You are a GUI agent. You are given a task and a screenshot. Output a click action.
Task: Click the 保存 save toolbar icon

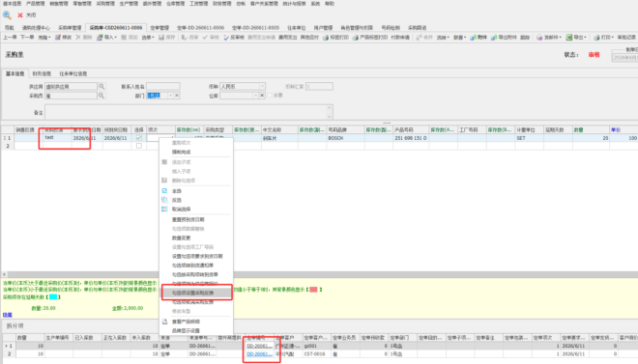tap(161, 37)
